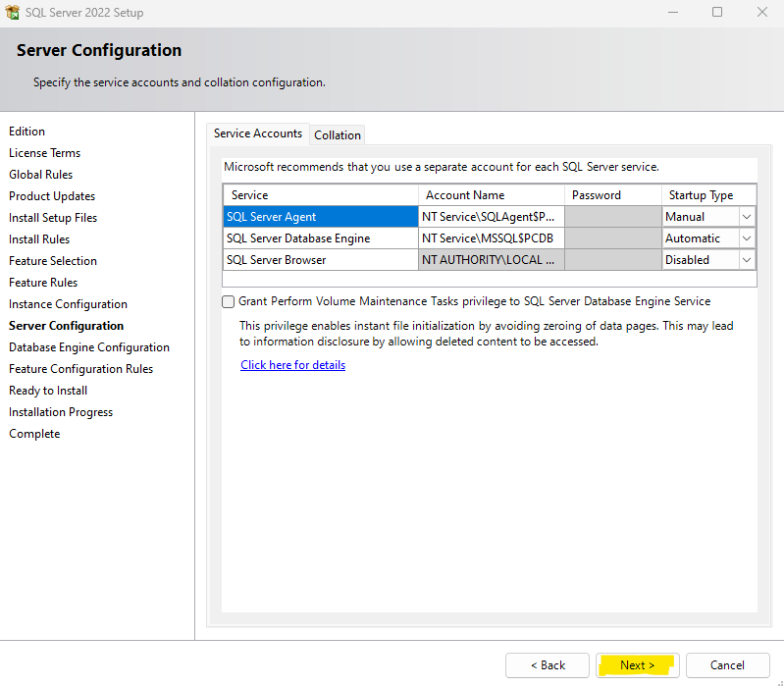Select the SQL Server Browser service cell
The image size is (784, 687).
coord(321,260)
